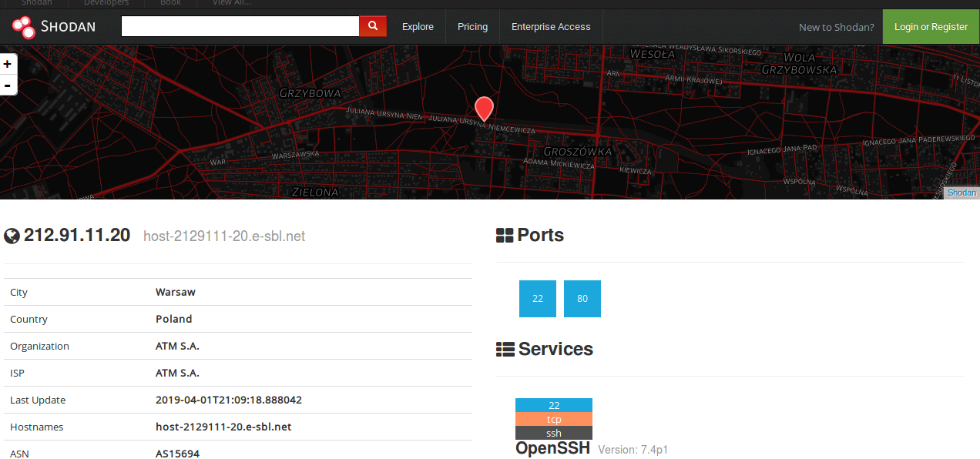The width and height of the screenshot is (980, 459).
Task: Click the Shodan map attribution link
Action: coord(962,193)
